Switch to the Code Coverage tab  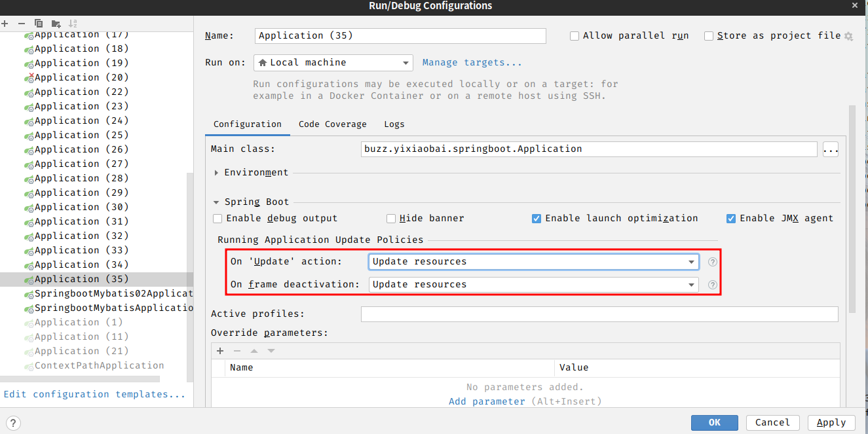click(332, 124)
